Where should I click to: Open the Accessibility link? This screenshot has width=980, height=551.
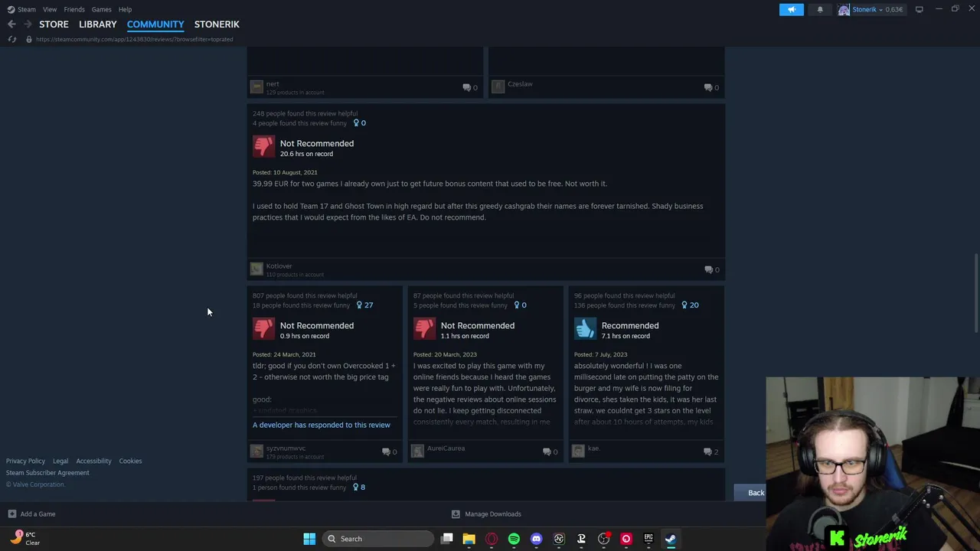[93, 461]
